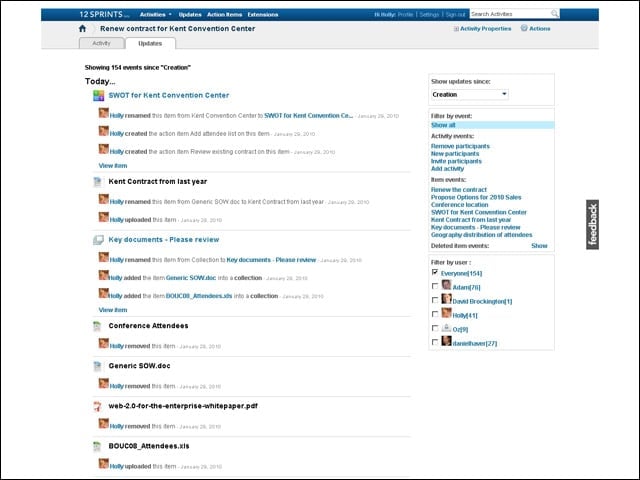640x480 pixels.
Task: Click avatar beside Conference Attendees removed event
Action: [104, 343]
